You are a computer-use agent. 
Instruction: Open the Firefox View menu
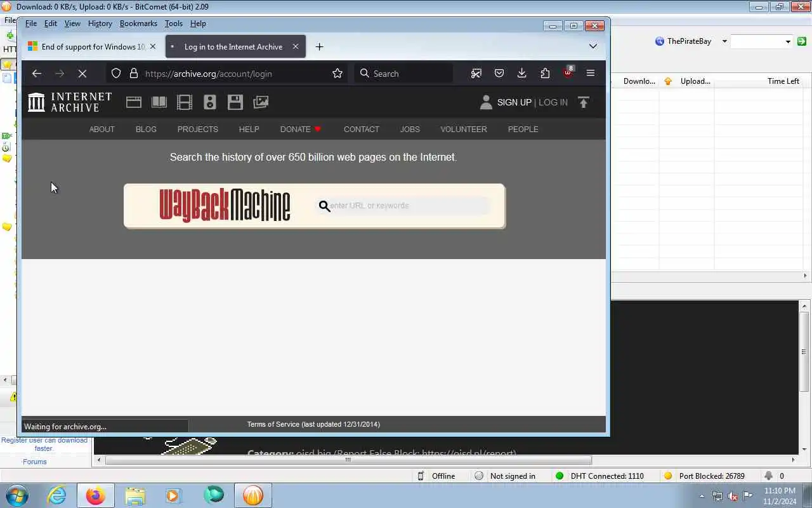point(72,23)
